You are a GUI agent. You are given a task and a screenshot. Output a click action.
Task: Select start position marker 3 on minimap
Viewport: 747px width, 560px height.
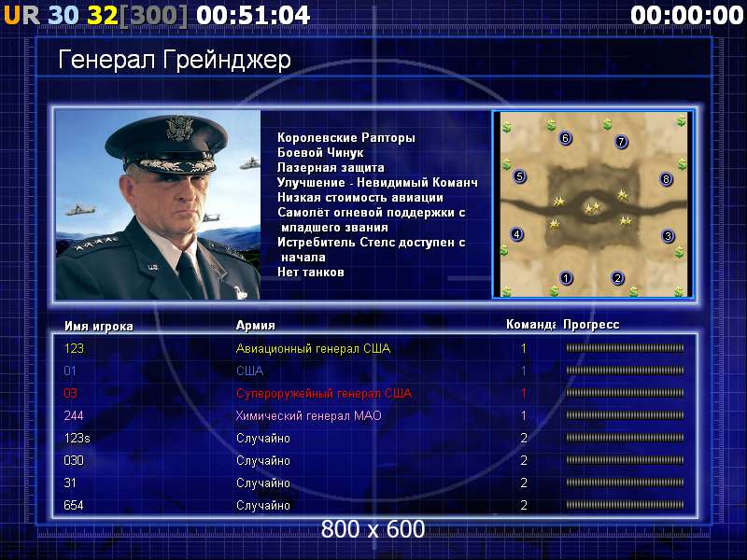click(x=668, y=236)
